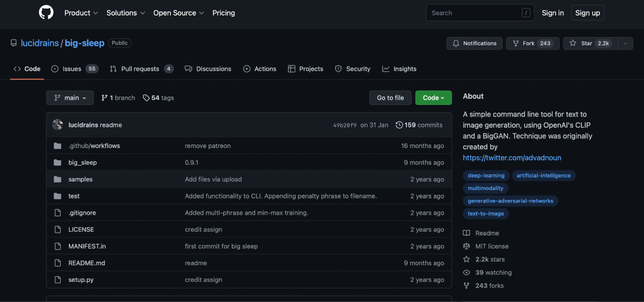This screenshot has width=644, height=302.
Task: Open the twitter.com/advadnoun link
Action: [x=512, y=158]
